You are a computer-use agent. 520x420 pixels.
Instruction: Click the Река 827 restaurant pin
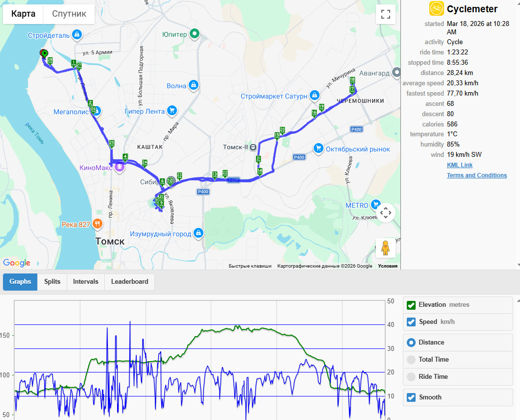coord(97,224)
